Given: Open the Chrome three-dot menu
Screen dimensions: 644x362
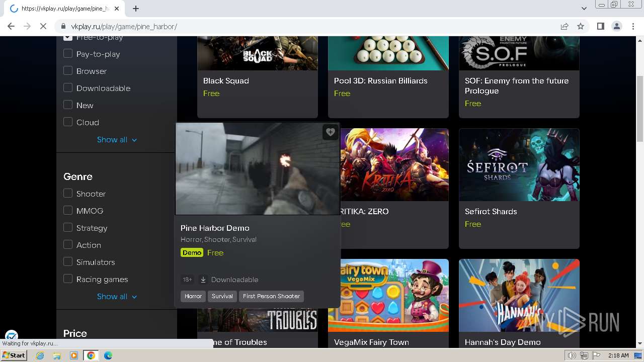Looking at the screenshot, I should [x=633, y=26].
